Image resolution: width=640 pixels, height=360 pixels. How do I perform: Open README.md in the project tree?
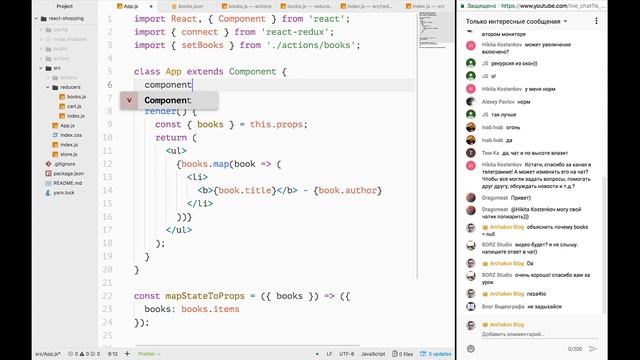68,183
